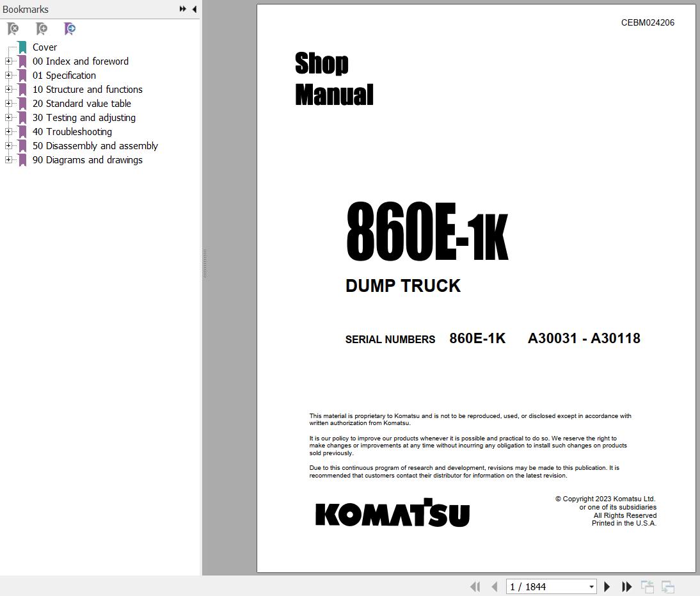Click the Bookmarks panel title

click(26, 9)
